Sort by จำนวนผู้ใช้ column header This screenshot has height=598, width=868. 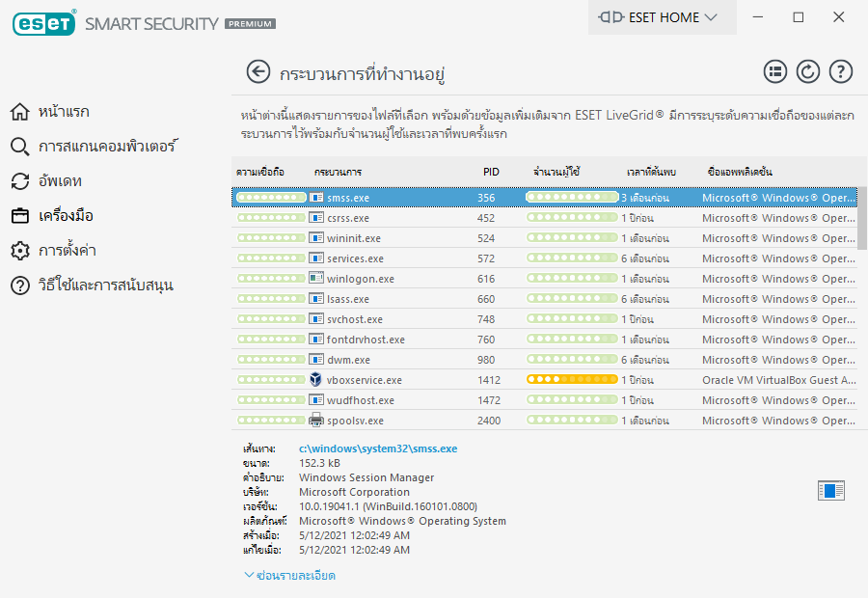click(556, 172)
